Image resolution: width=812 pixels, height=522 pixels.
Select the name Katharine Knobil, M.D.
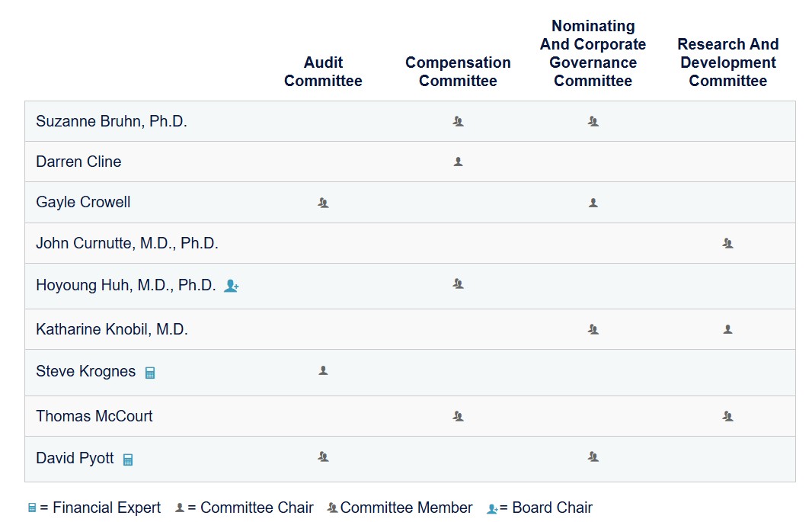tap(112, 329)
